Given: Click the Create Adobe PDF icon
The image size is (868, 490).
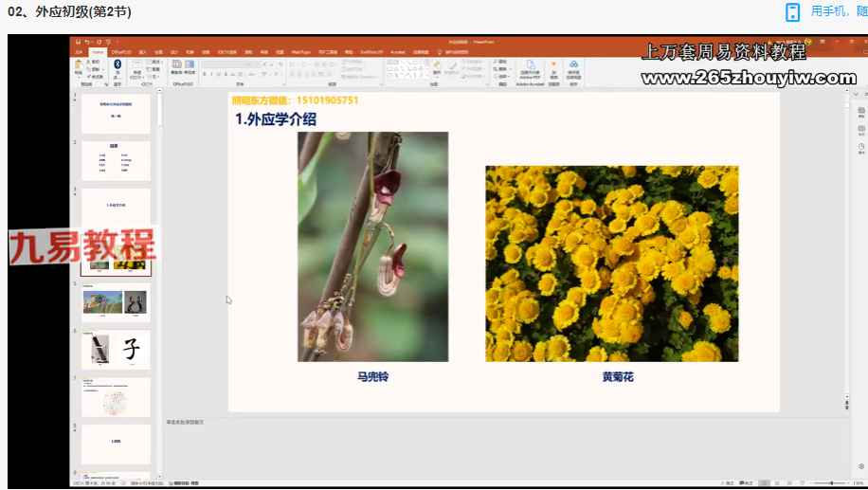Looking at the screenshot, I should click(530, 70).
